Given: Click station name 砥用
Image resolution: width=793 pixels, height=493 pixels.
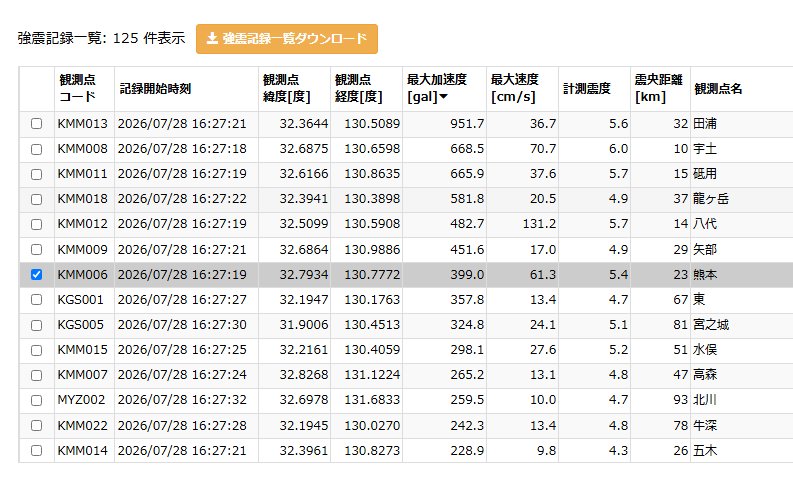Looking at the screenshot, I should click(x=704, y=174).
